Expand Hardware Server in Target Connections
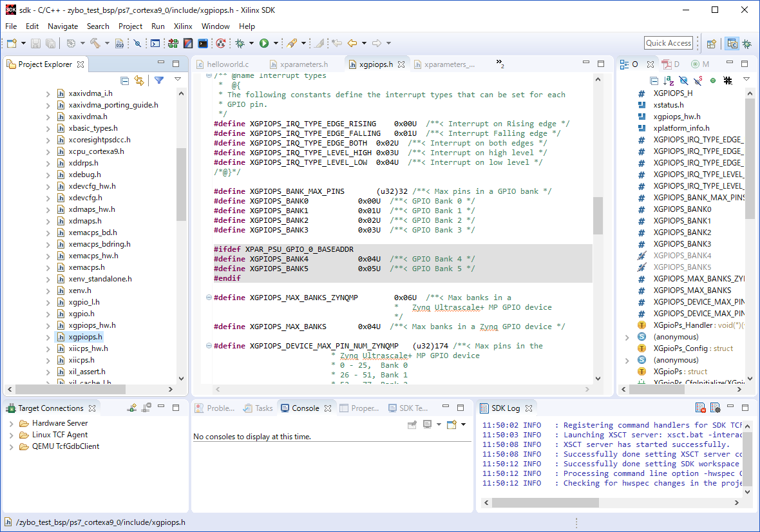The height and width of the screenshot is (532, 760). tap(12, 423)
